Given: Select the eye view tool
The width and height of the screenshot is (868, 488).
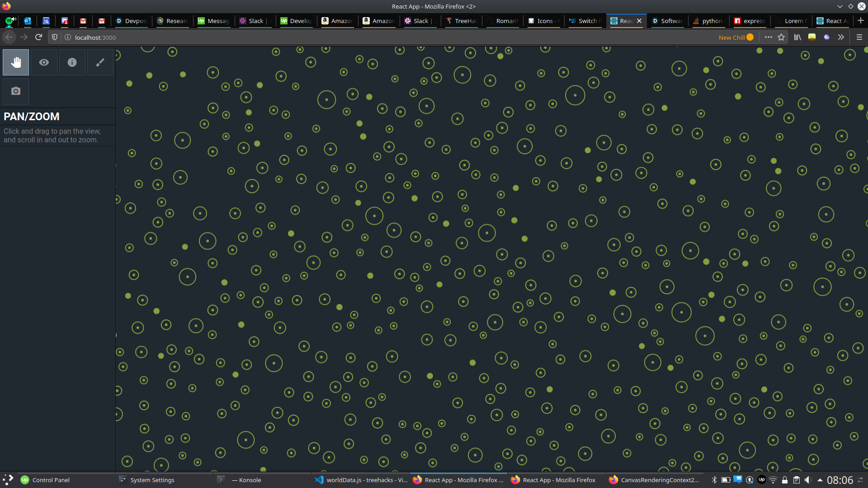Looking at the screenshot, I should pyautogui.click(x=44, y=62).
